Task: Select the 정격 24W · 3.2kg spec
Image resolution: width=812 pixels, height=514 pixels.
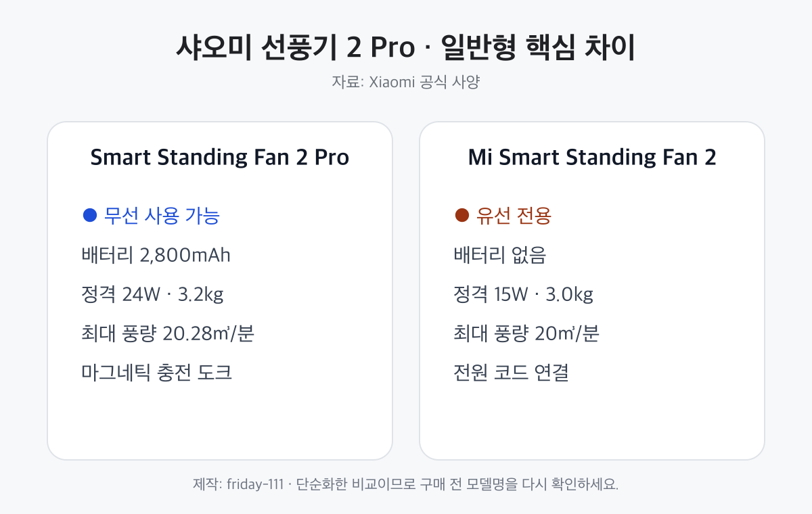Action: [x=152, y=294]
